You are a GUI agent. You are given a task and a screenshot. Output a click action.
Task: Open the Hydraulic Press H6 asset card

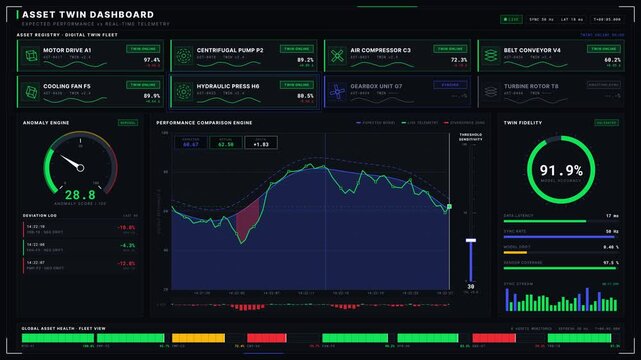(244, 92)
